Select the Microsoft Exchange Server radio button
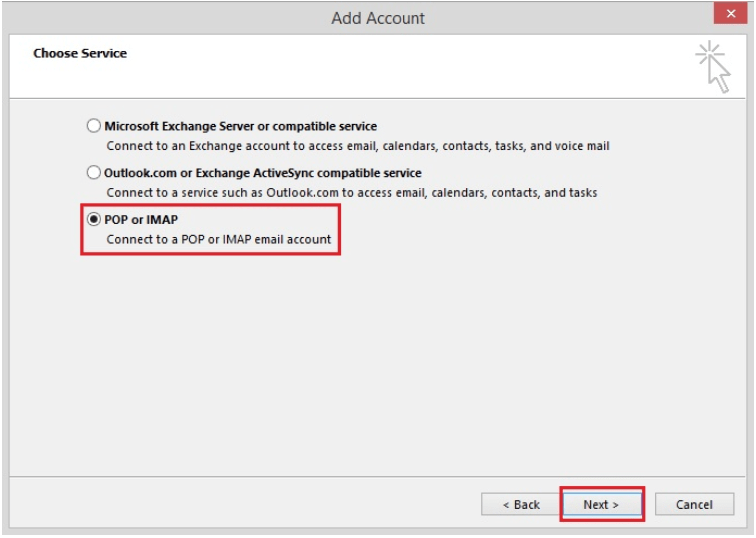 coord(94,127)
